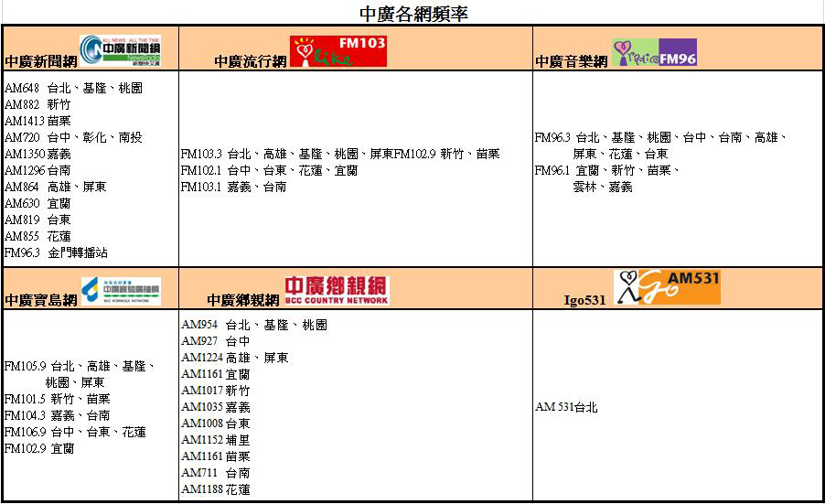Click the BCC Country Network logo

(337, 290)
